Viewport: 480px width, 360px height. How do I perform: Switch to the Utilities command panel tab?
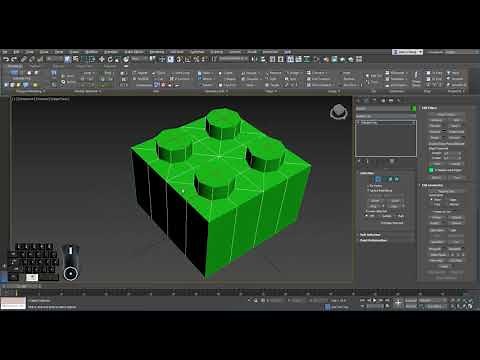point(399,100)
